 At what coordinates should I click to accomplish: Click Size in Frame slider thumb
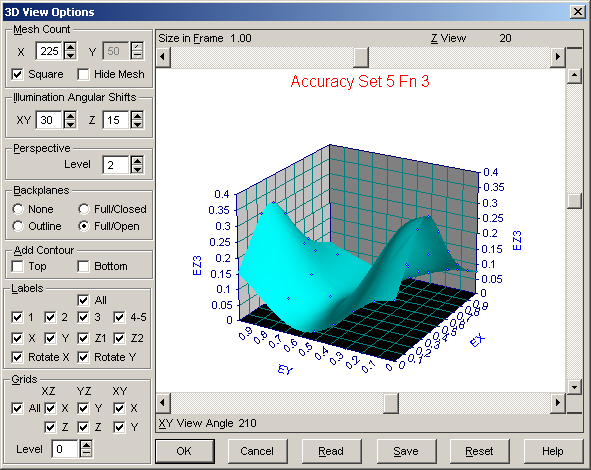click(x=361, y=57)
